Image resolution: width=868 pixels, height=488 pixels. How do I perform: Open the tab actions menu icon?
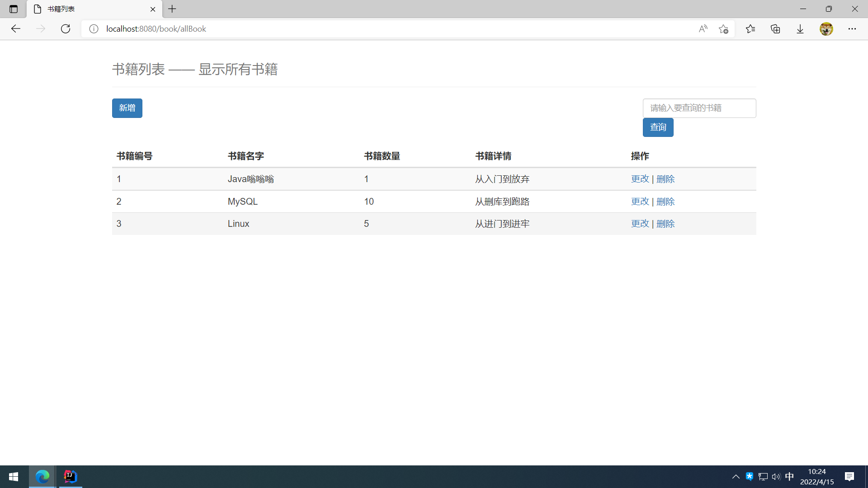14,9
